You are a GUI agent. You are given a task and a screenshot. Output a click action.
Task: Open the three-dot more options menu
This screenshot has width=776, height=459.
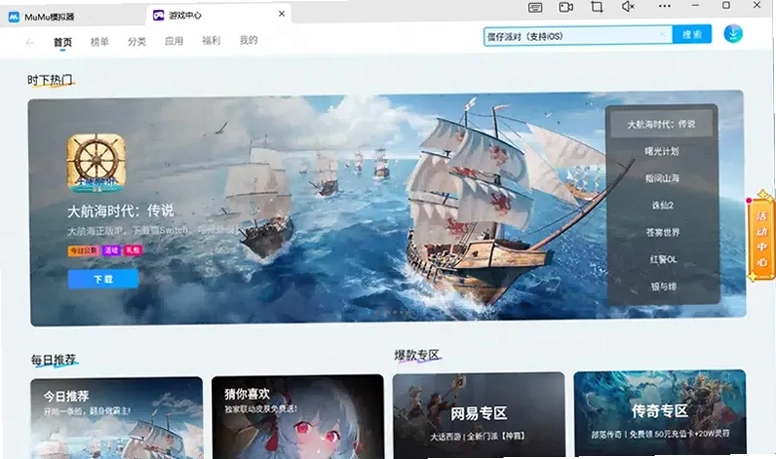pos(664,6)
